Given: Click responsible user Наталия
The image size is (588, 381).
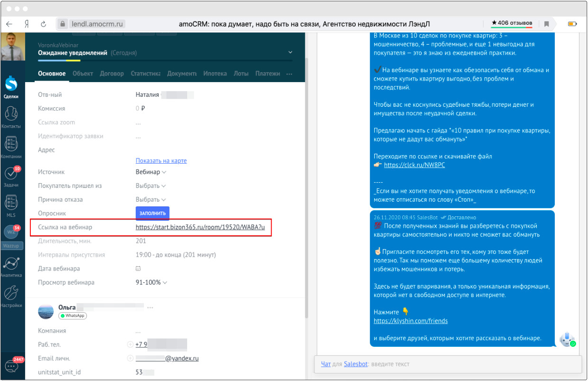Looking at the screenshot, I should [147, 95].
